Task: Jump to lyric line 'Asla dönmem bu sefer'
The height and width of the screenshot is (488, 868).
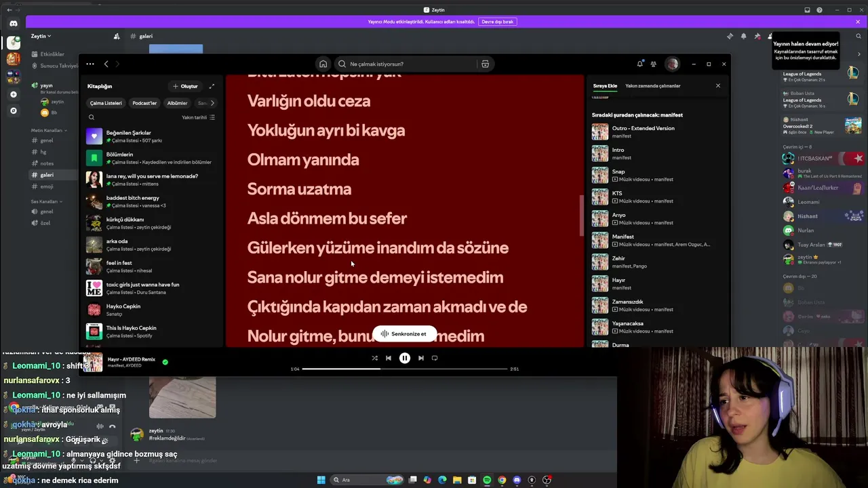Action: [327, 218]
